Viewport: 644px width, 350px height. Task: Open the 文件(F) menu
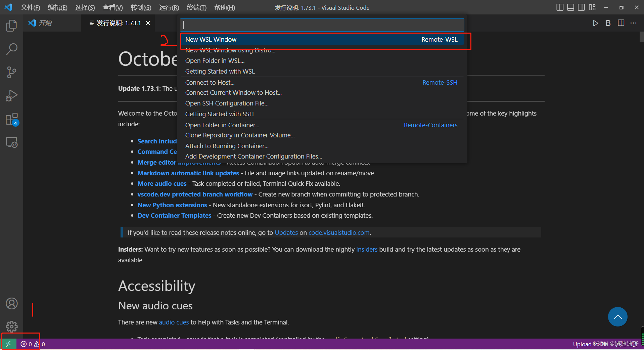pos(31,7)
